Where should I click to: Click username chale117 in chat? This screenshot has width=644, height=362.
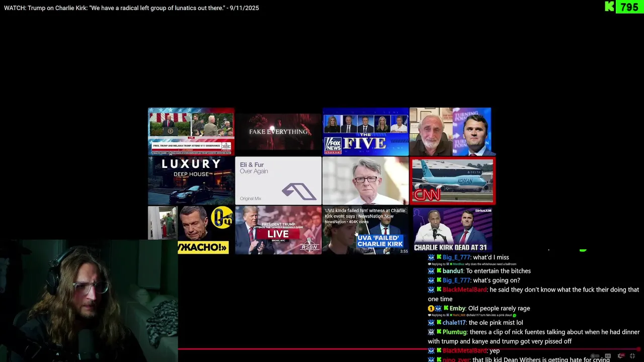click(454, 323)
